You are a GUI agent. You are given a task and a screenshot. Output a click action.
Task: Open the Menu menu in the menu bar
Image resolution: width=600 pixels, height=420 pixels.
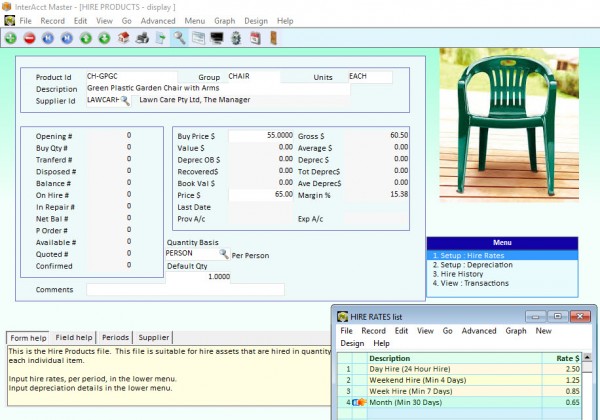click(x=194, y=21)
